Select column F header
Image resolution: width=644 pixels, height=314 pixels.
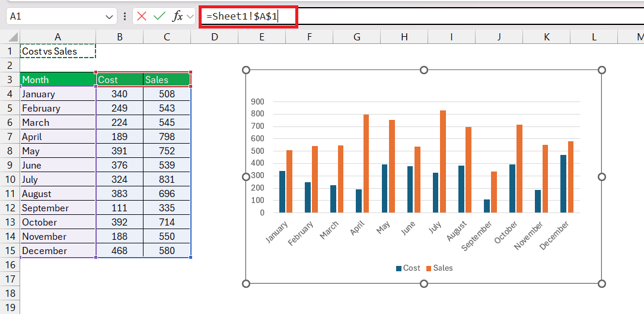pyautogui.click(x=310, y=37)
